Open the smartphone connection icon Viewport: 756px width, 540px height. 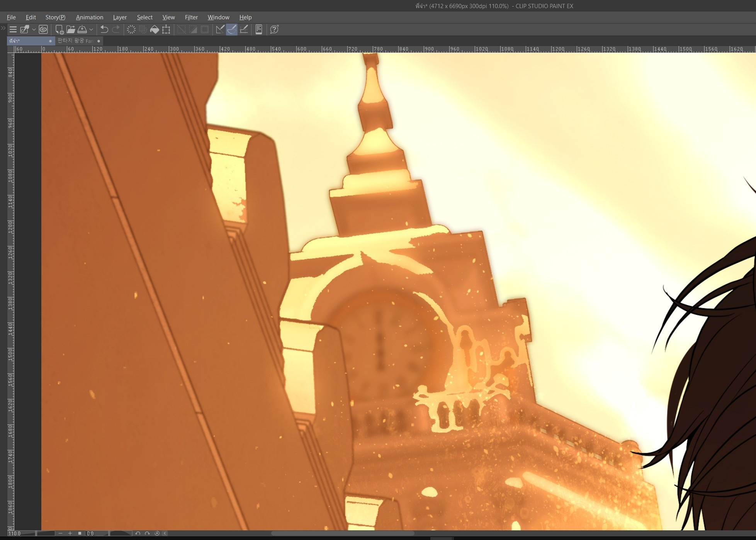point(259,29)
